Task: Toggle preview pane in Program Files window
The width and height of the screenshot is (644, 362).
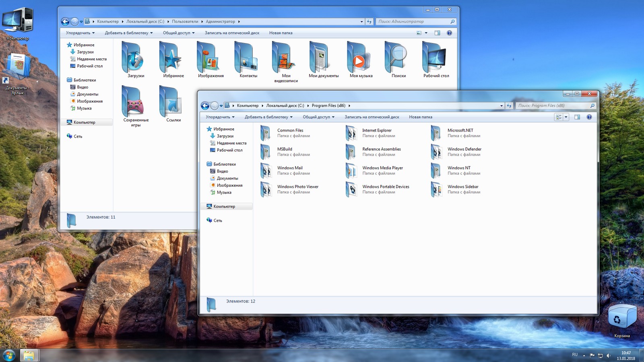Action: pyautogui.click(x=577, y=117)
